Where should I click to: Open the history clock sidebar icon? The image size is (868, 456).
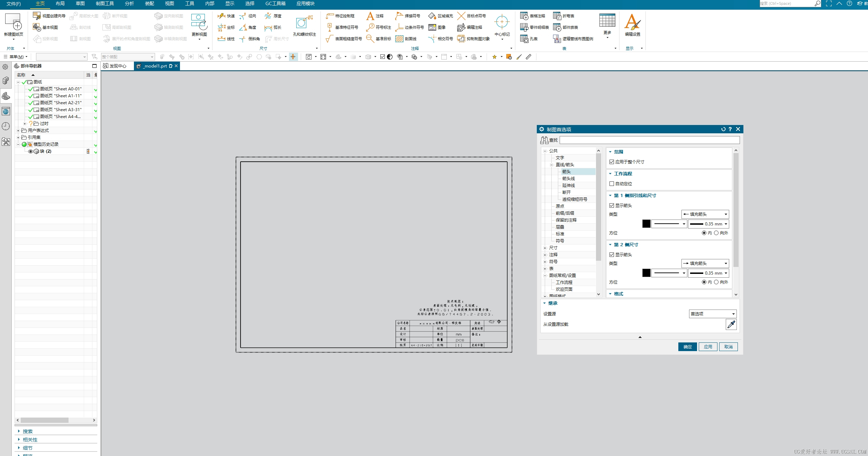(x=6, y=126)
